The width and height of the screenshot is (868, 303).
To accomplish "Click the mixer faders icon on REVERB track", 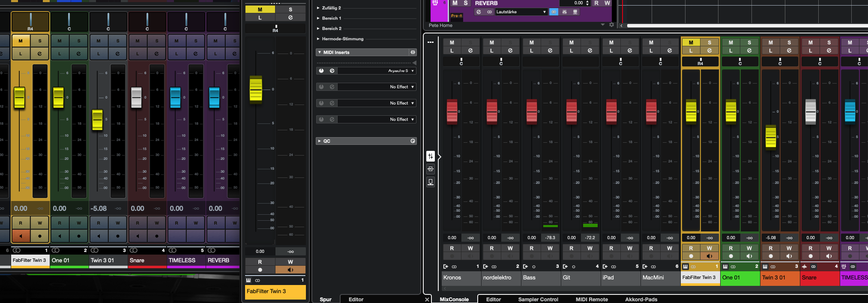I will (564, 12).
